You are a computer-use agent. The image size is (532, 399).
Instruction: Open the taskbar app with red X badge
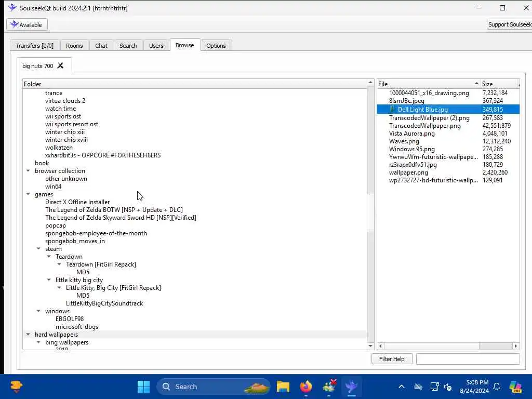329,387
